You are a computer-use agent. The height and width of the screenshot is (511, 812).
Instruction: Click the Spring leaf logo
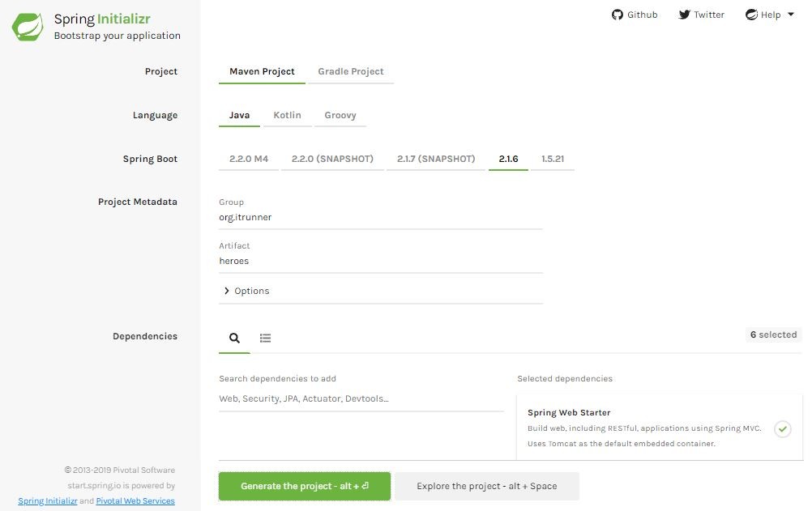[x=28, y=27]
